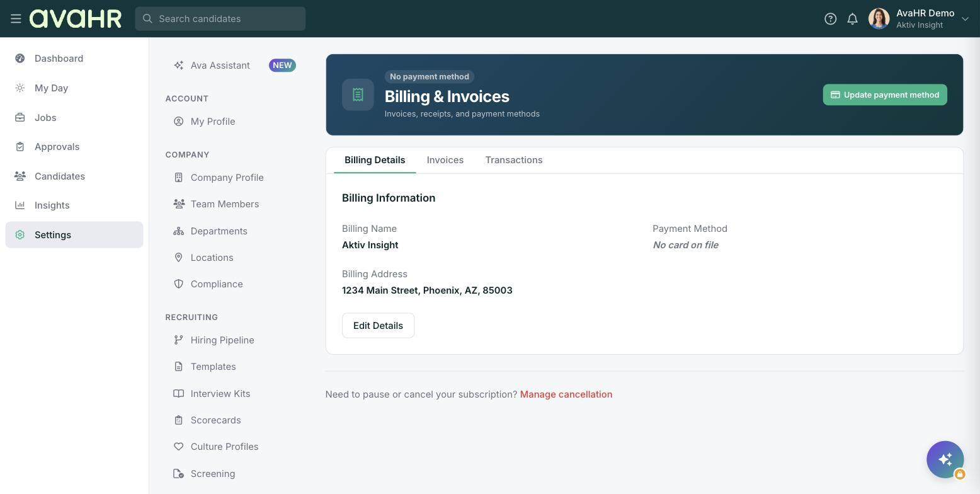Switch to the Transactions tab

pyautogui.click(x=514, y=160)
